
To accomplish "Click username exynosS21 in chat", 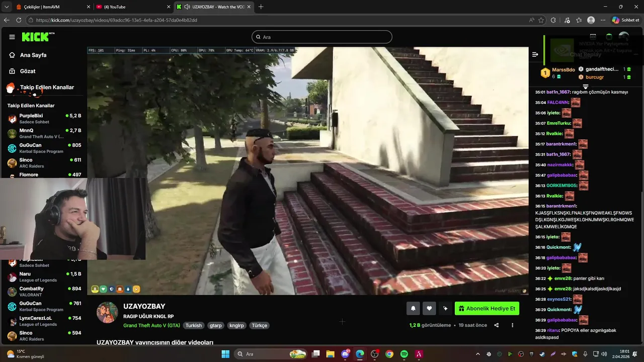I will coord(559,299).
